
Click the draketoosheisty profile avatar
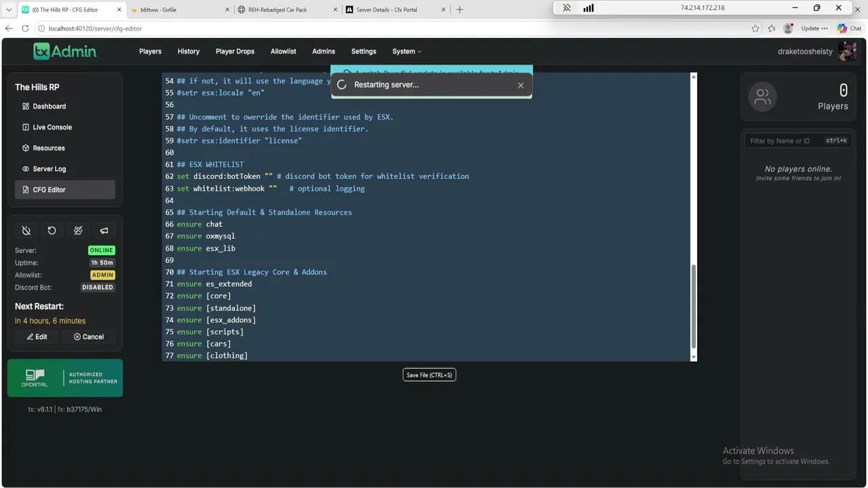pyautogui.click(x=847, y=52)
